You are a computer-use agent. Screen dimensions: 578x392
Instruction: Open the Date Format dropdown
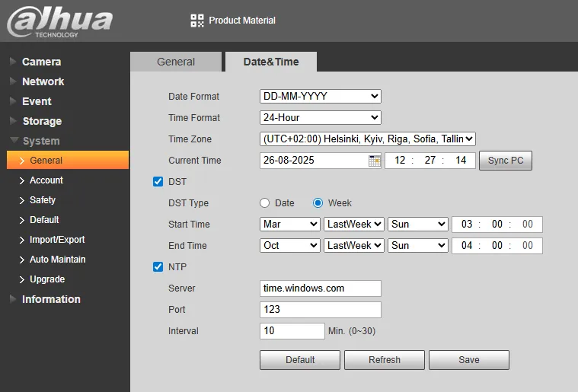pyautogui.click(x=321, y=96)
